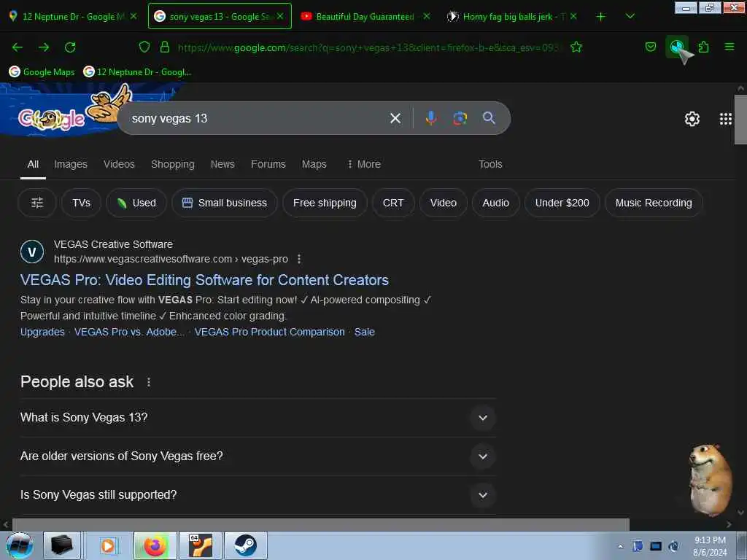The height and width of the screenshot is (560, 747).
Task: Click the URL address bar
Action: point(369,47)
